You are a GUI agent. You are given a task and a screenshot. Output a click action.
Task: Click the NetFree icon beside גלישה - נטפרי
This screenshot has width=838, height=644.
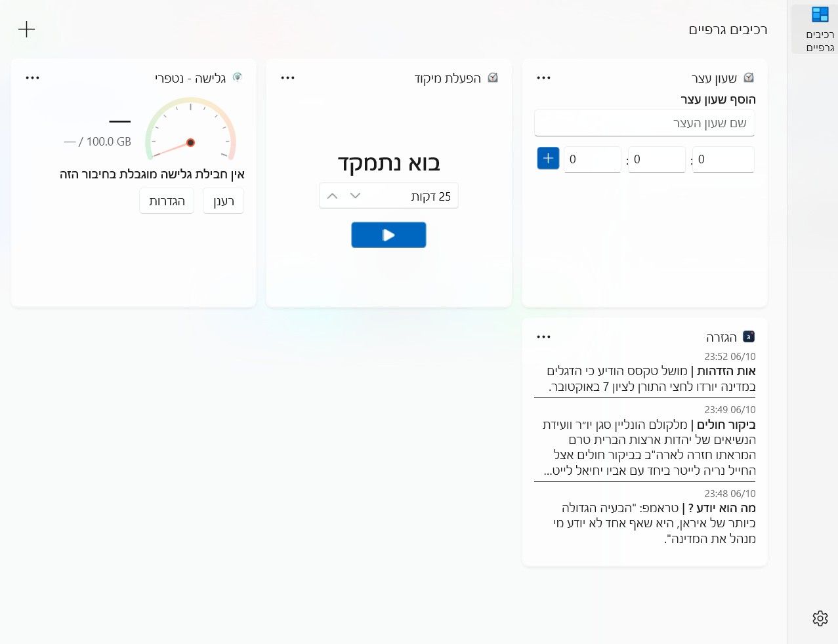click(237, 77)
